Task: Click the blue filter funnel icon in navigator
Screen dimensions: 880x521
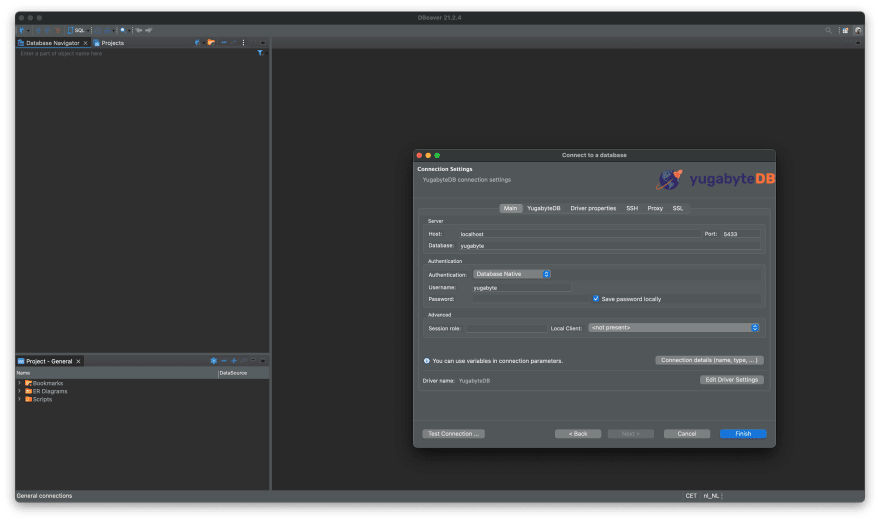Action: click(260, 53)
